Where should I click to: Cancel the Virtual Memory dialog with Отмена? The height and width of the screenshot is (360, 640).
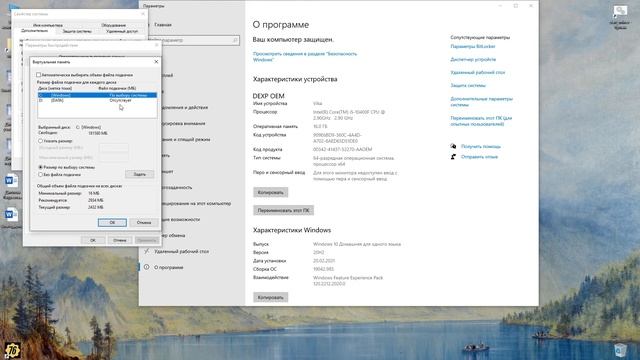[x=144, y=222]
